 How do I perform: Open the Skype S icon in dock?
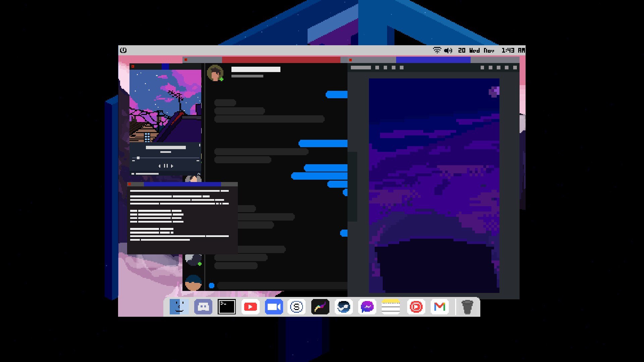click(297, 307)
